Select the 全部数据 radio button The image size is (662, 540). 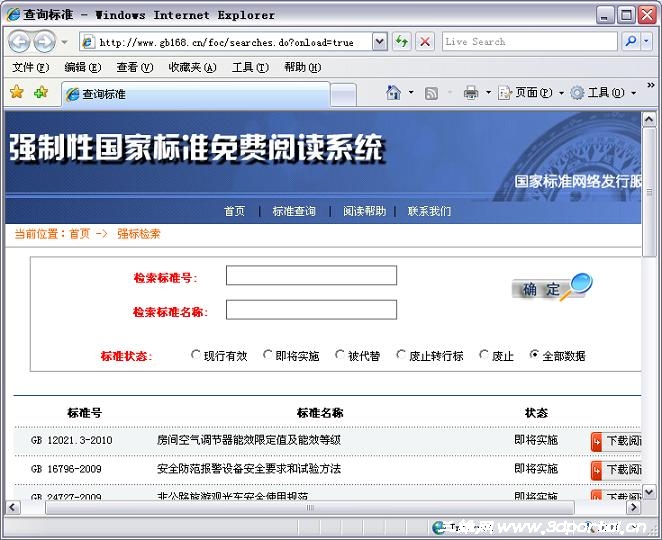[x=534, y=354]
